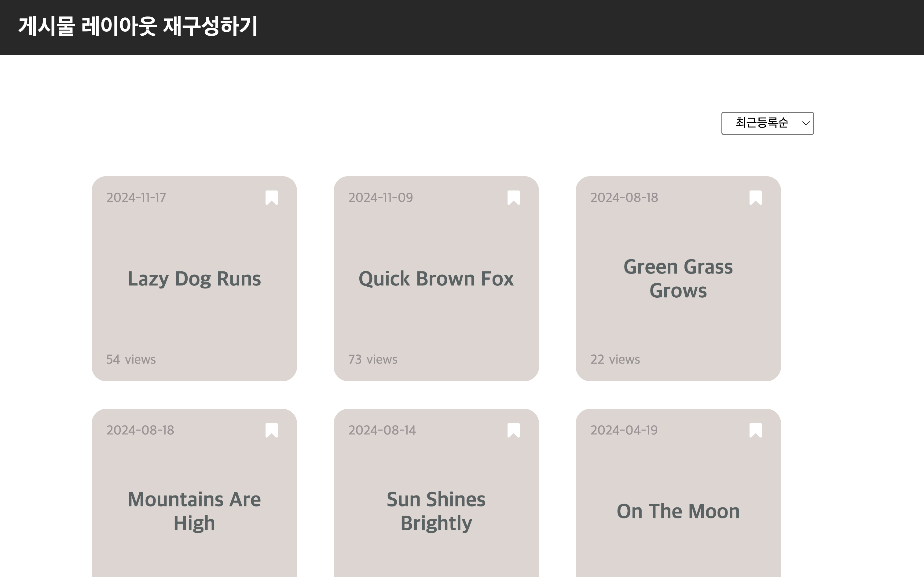Click the sort dropdown chevron arrow
The width and height of the screenshot is (924, 577).
(x=806, y=123)
